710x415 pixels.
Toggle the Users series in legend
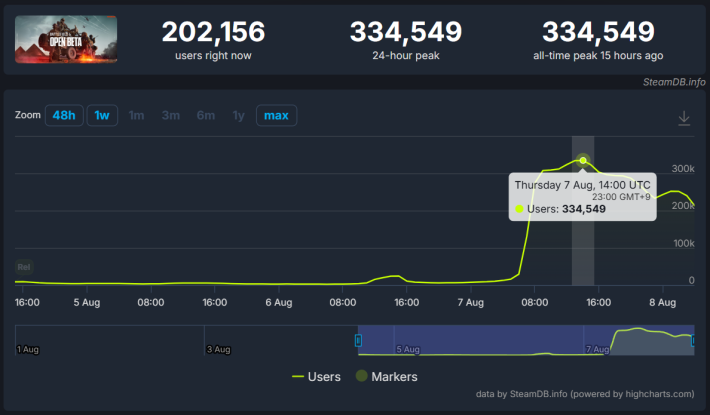pyautogui.click(x=316, y=377)
